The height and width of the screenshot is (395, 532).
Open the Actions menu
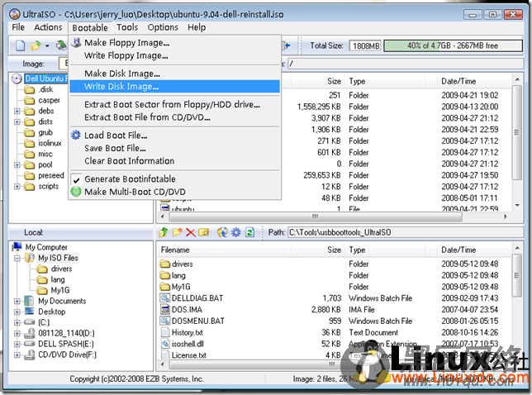pyautogui.click(x=48, y=27)
